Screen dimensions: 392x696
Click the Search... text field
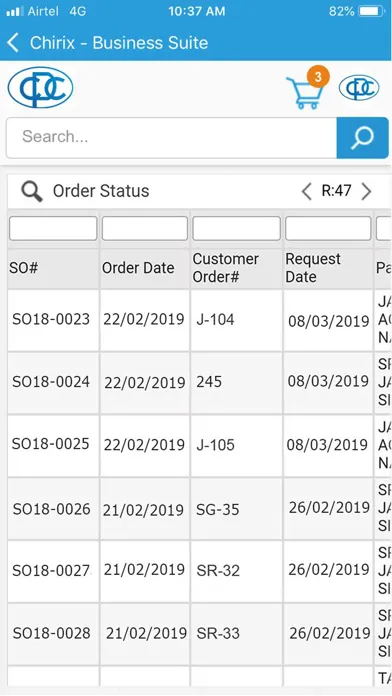pos(172,138)
